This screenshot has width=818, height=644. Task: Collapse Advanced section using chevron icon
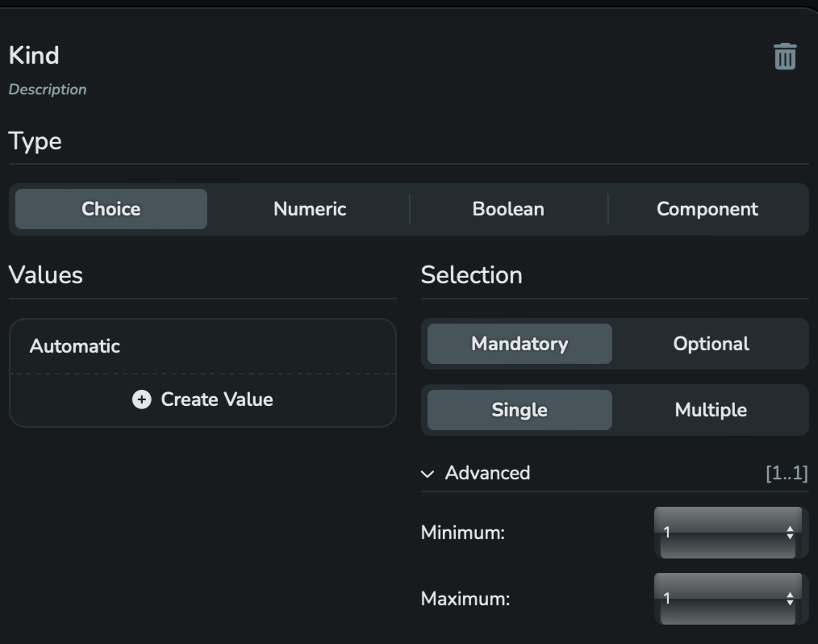[x=428, y=474]
